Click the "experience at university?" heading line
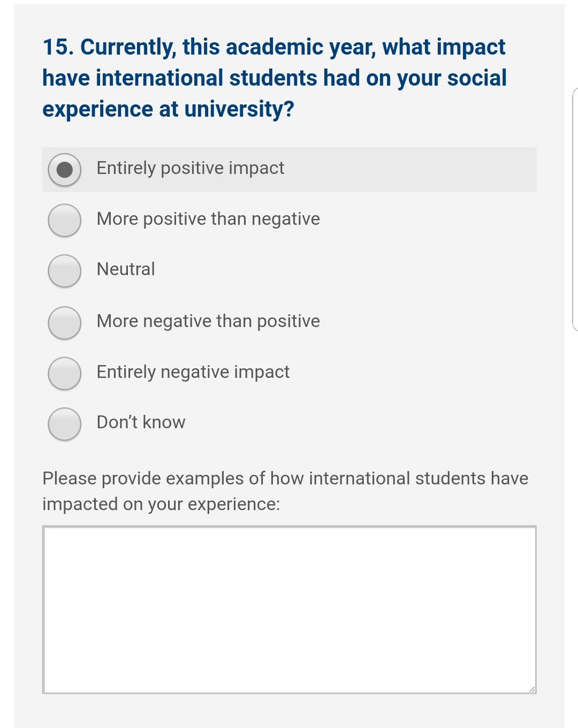The height and width of the screenshot is (728, 578). [168, 109]
